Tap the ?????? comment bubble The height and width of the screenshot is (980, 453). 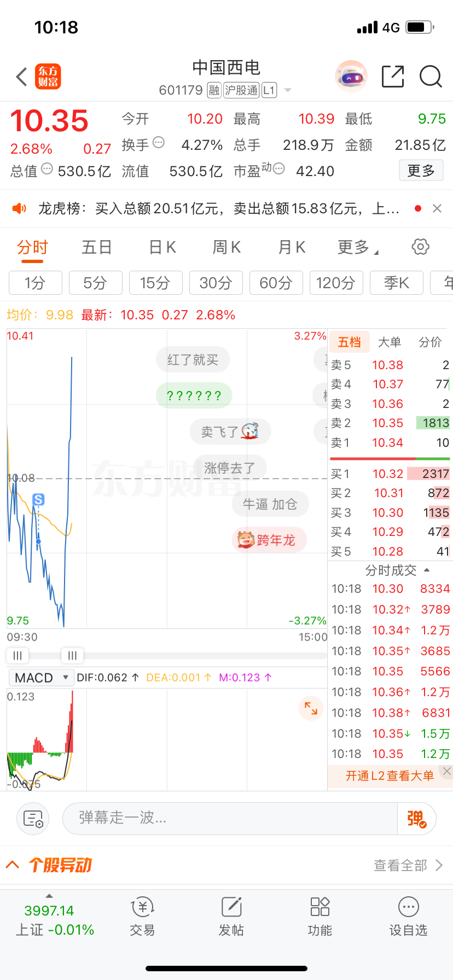pos(194,395)
